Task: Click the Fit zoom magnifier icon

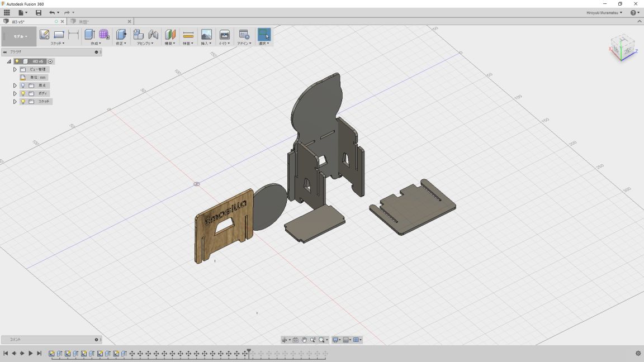Action: point(321,340)
